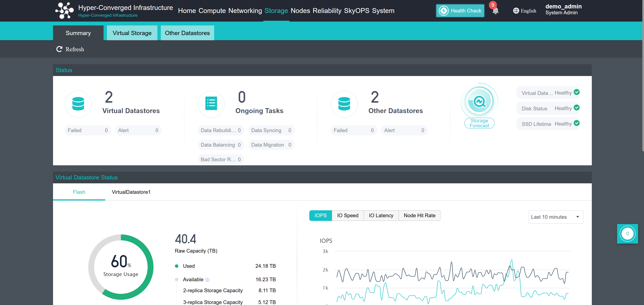The image size is (644, 305).
Task: Click the Virtual Datastores database icon
Action: point(78,104)
